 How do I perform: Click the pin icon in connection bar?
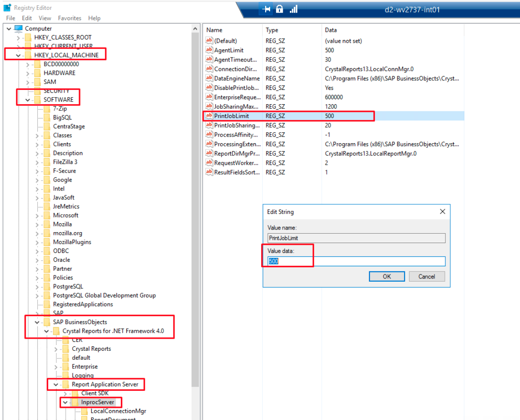[266, 9]
